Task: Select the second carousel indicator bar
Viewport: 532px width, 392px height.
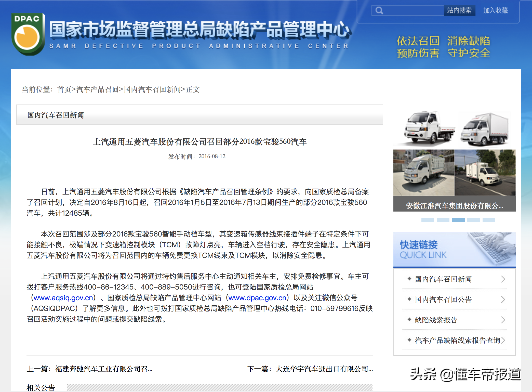Action: coord(443,220)
